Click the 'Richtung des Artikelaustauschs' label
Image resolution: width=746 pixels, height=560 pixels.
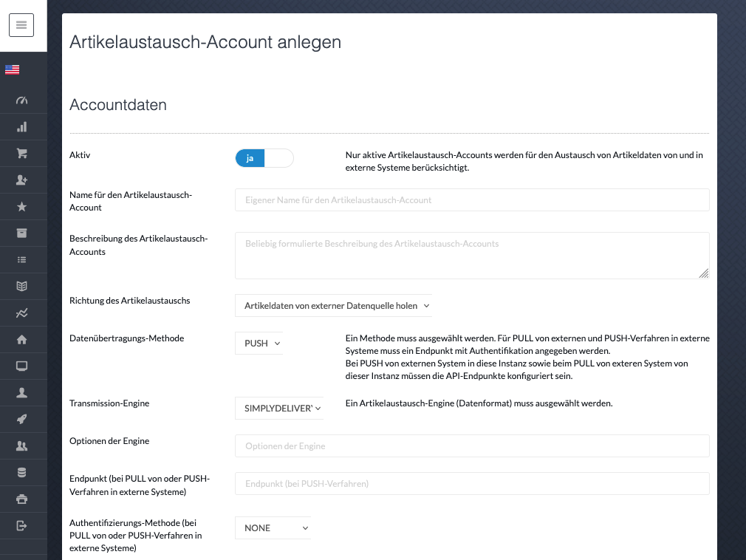click(130, 301)
